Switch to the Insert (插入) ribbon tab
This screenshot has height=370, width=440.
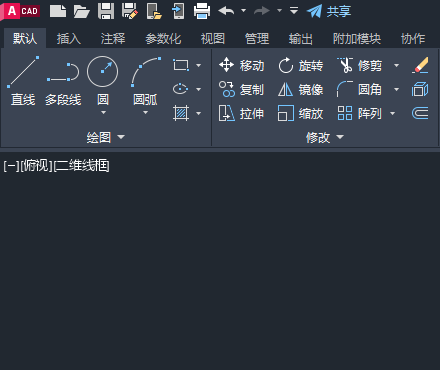pyautogui.click(x=69, y=39)
